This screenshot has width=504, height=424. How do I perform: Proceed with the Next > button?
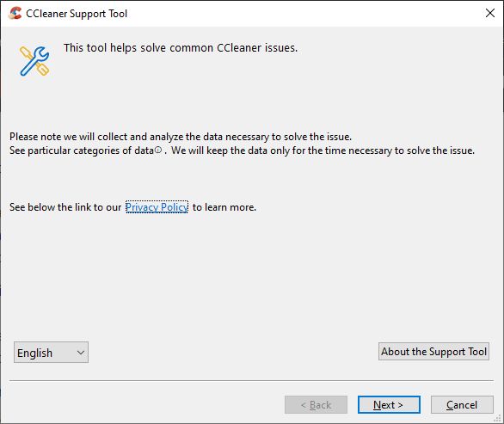[x=389, y=405]
